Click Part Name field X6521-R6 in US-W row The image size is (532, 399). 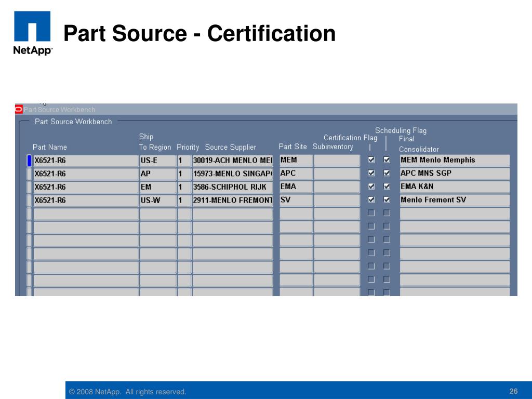pyautogui.click(x=86, y=200)
